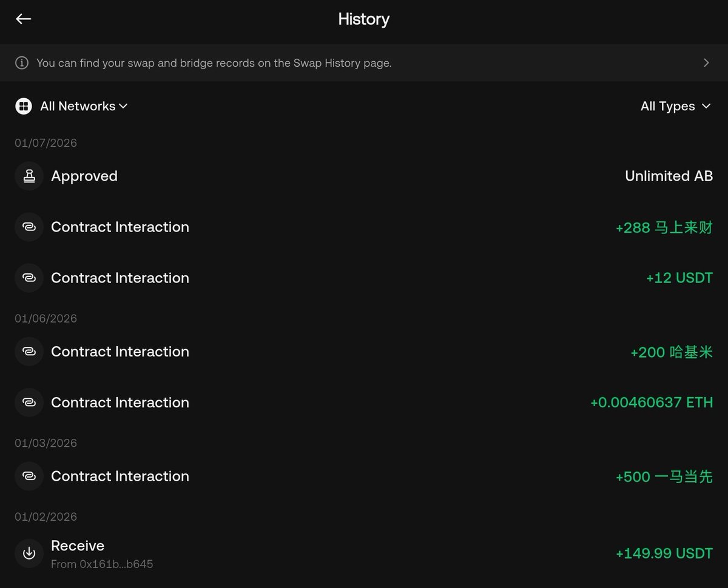
Task: Open the Approved transaction entry
Action: pos(364,176)
